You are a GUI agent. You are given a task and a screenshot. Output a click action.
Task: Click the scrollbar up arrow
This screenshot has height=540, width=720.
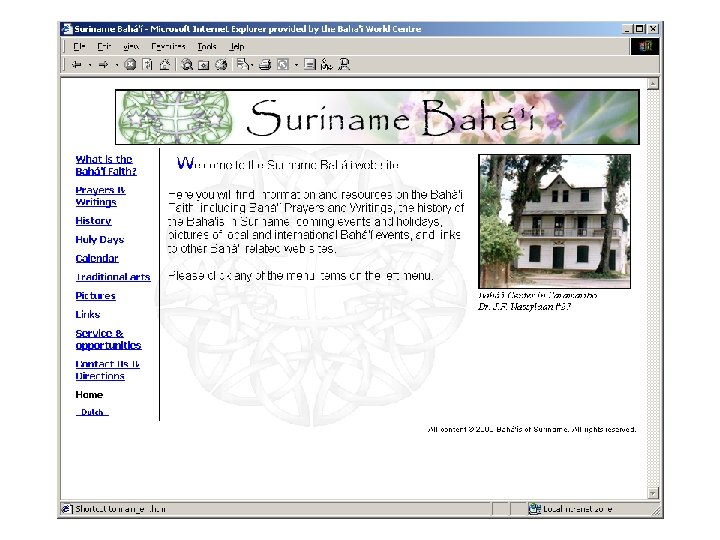652,84
